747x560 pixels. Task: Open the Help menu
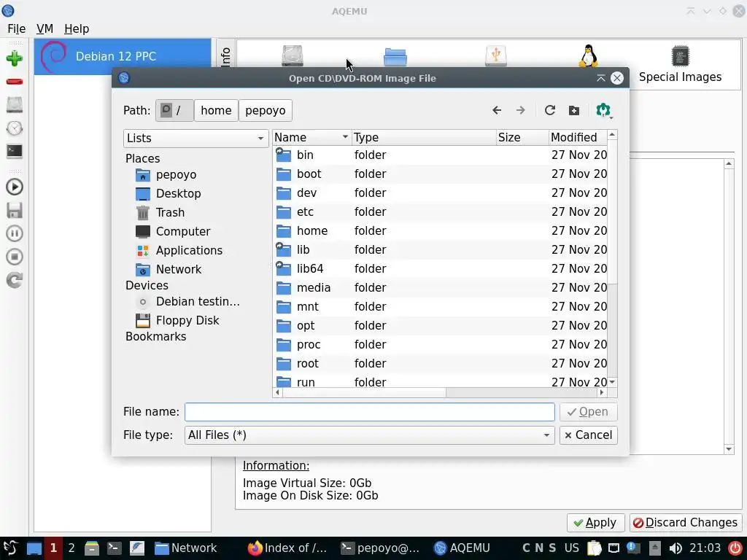click(x=77, y=29)
